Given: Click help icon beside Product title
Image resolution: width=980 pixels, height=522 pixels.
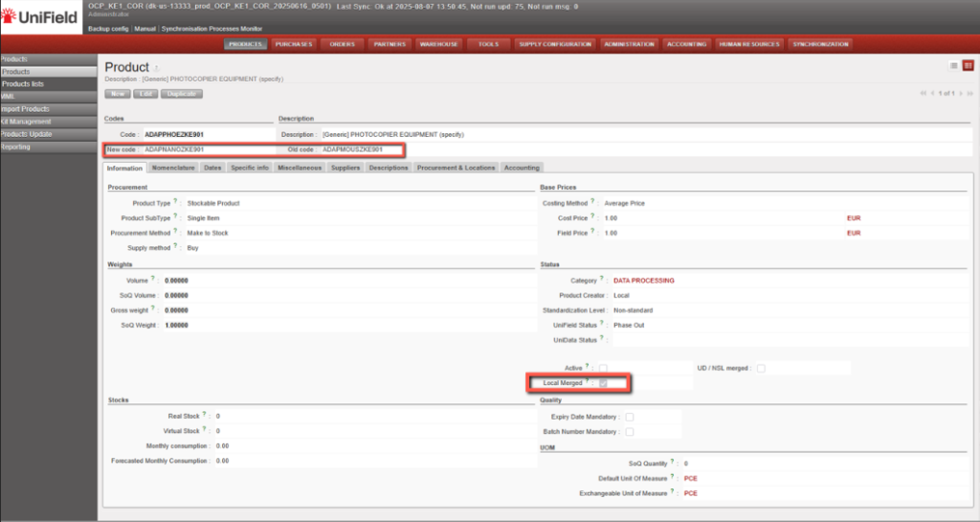Looking at the screenshot, I should [157, 68].
